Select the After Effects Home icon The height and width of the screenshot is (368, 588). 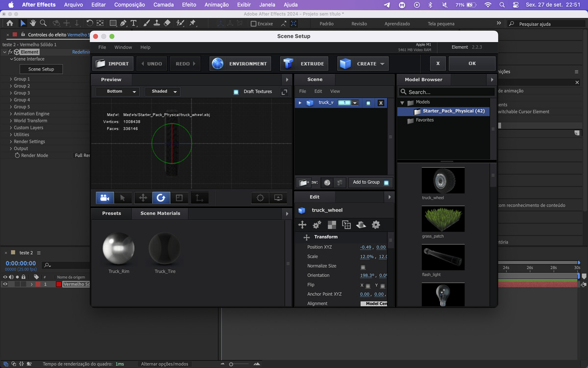point(10,23)
